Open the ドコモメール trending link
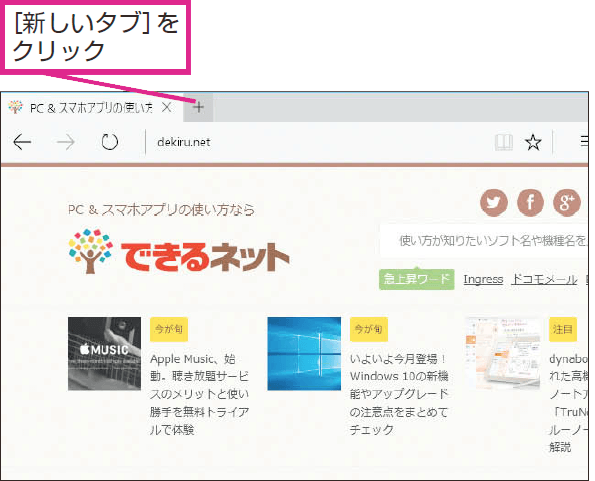 tap(544, 279)
